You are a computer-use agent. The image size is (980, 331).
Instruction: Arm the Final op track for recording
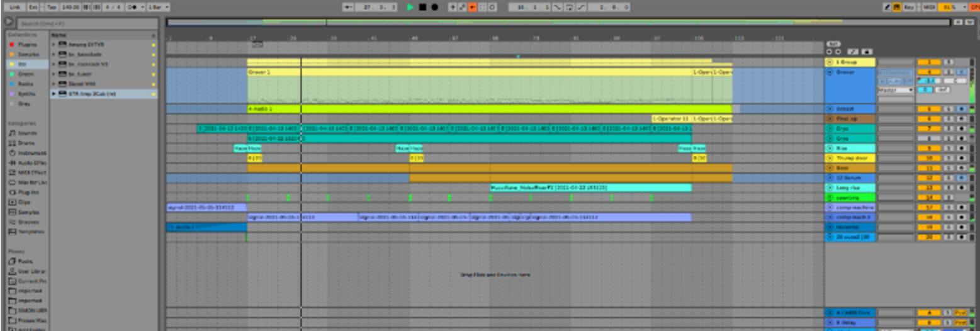[960, 119]
